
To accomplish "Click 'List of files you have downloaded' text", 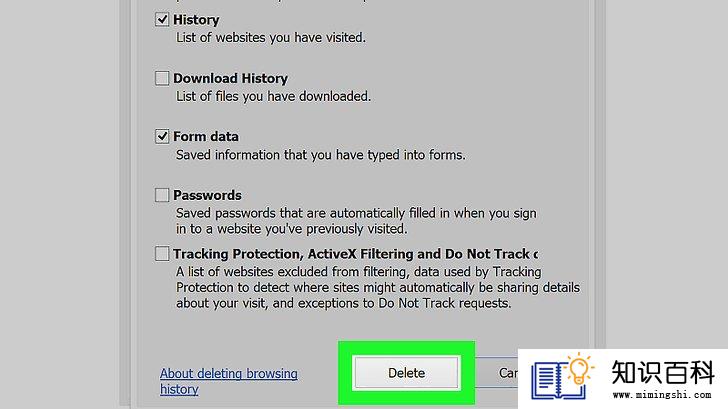I will (273, 96).
